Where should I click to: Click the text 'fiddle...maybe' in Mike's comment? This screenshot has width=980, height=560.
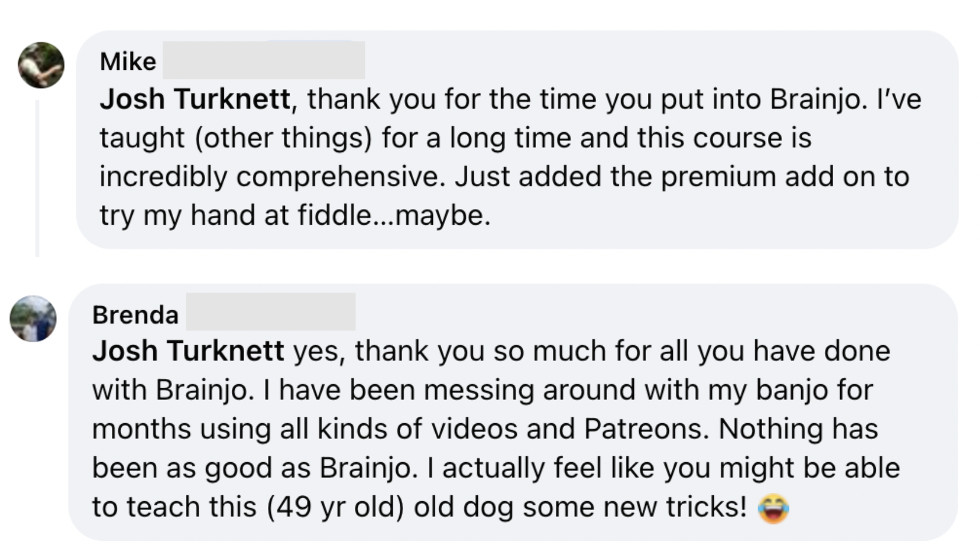coord(394,215)
